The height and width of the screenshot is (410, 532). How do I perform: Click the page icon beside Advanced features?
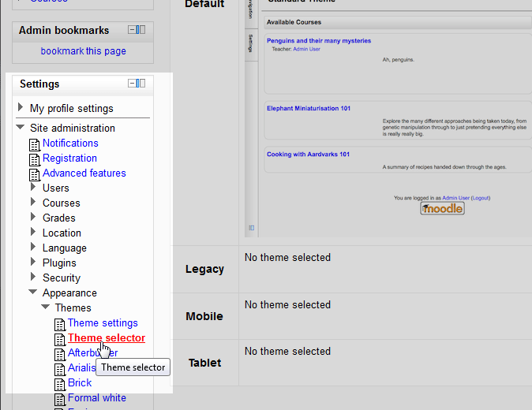[34, 173]
